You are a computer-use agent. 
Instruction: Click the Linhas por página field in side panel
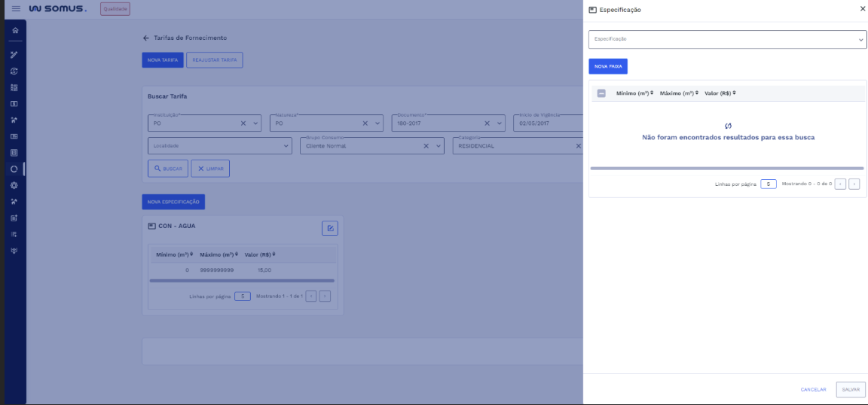pyautogui.click(x=768, y=184)
